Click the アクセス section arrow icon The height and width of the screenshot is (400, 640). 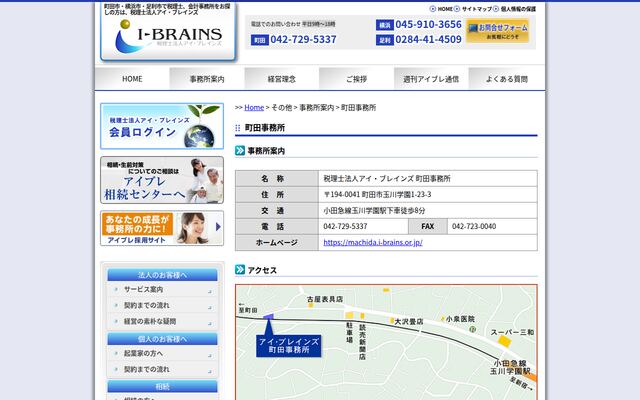click(x=240, y=269)
